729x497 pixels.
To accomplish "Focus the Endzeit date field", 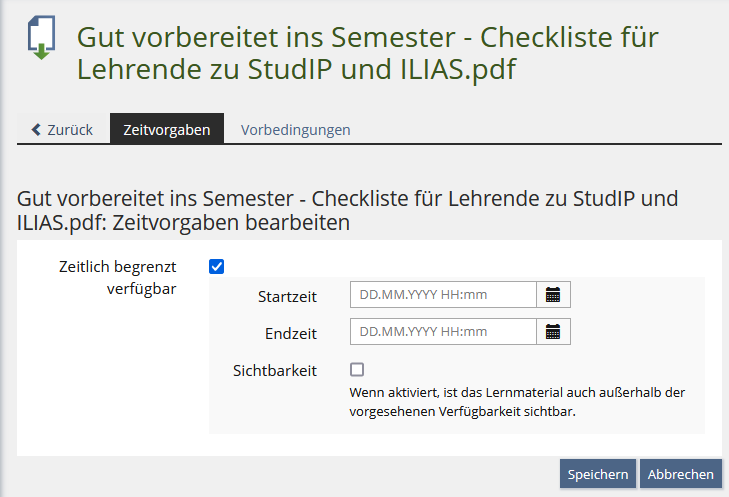I will point(443,331).
